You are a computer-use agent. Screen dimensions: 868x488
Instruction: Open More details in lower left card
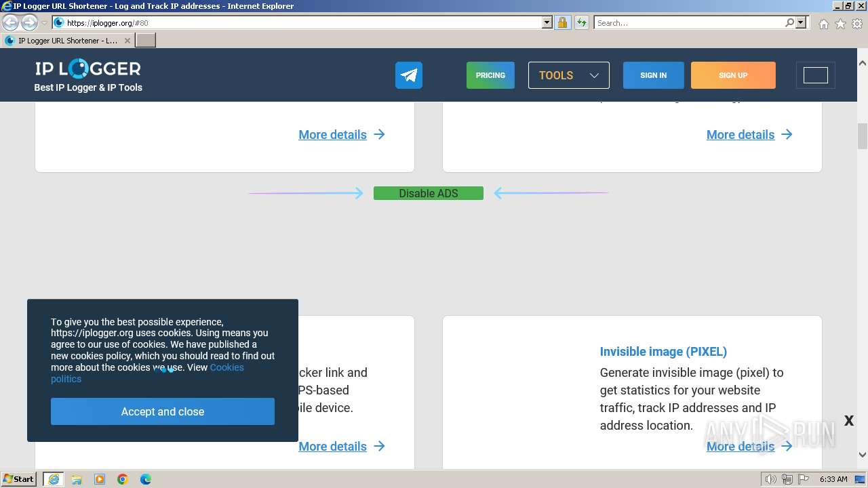click(342, 446)
